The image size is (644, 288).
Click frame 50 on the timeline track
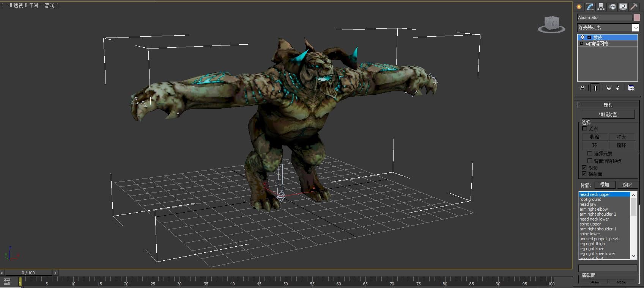point(285,282)
